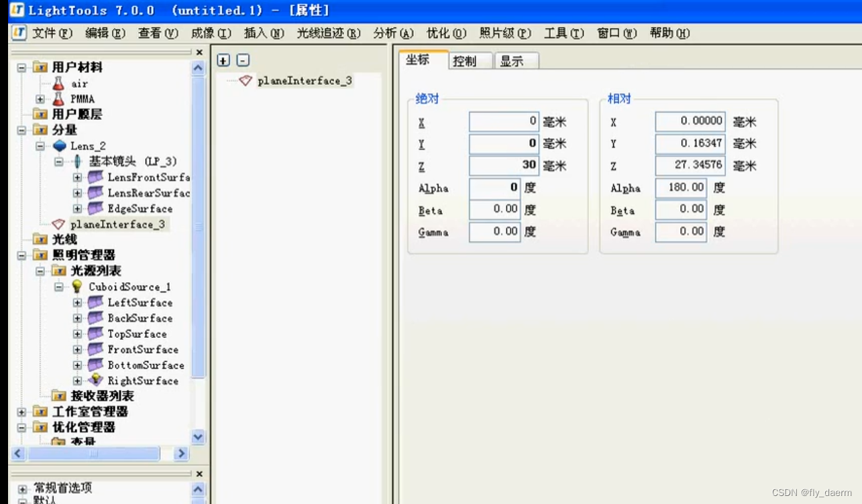
Task: Select the Lens_2 lens icon
Action: tap(60, 145)
